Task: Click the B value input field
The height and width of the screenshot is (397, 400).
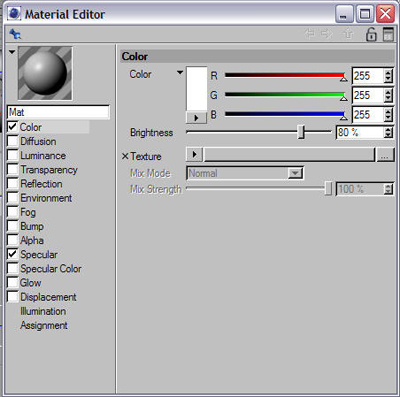Action: tap(368, 115)
